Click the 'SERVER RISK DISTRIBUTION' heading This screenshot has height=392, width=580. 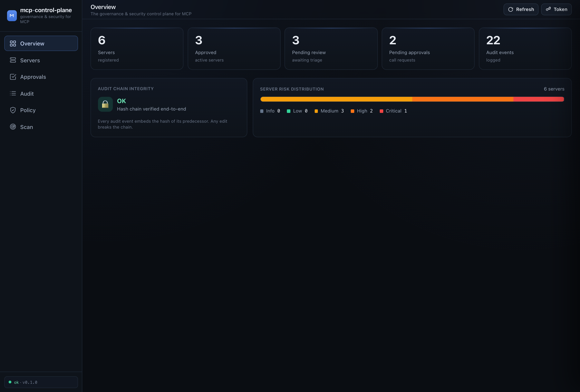click(292, 89)
